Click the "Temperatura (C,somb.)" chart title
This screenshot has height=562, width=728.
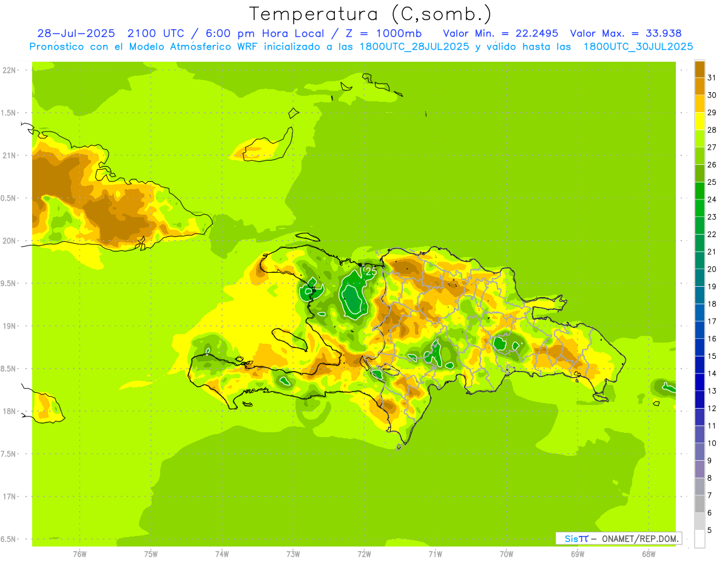371,15
